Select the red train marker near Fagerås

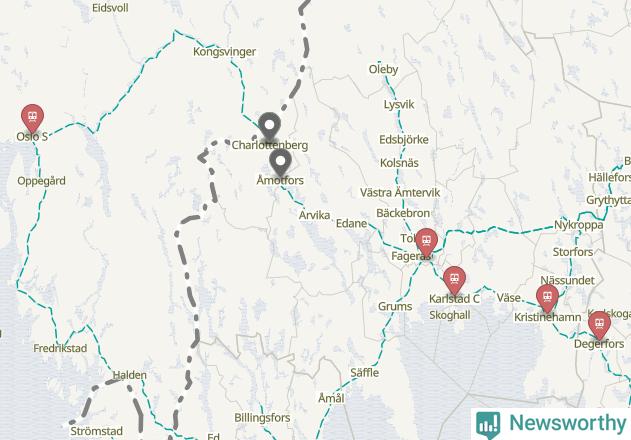pos(426,242)
